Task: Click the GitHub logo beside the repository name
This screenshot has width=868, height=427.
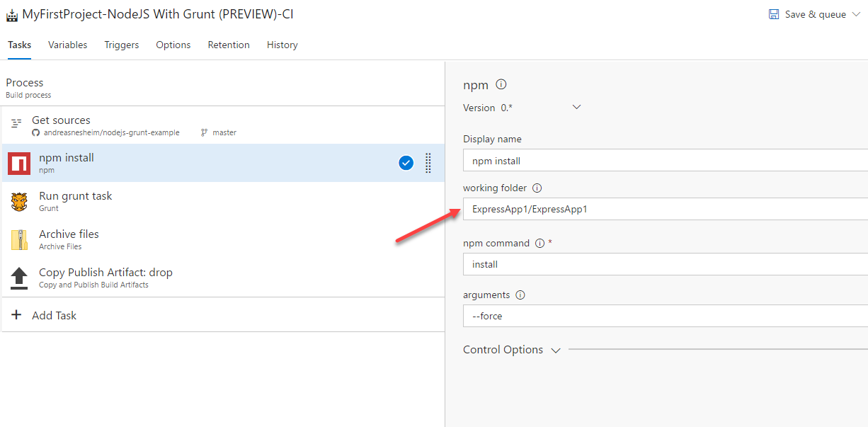Action: 35,132
